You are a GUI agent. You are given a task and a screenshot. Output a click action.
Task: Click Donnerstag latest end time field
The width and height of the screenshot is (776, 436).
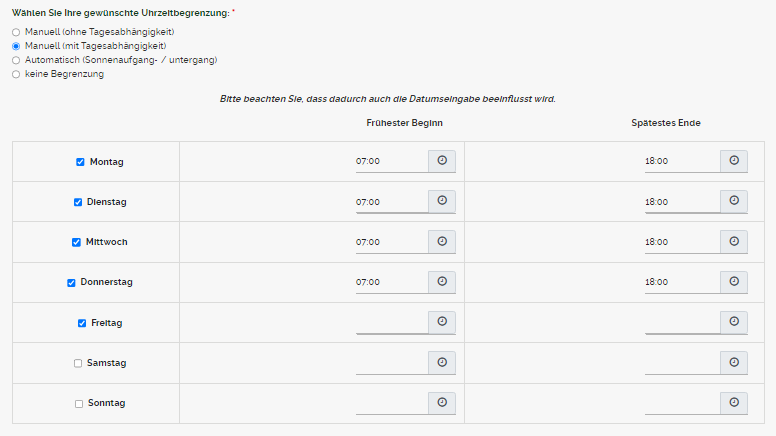coord(680,282)
